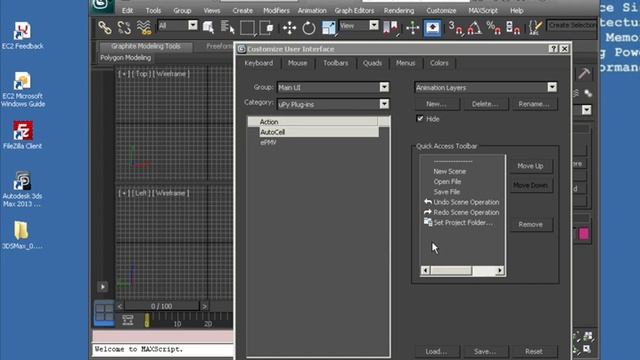This screenshot has height=360, width=640.
Task: Open 3ds Max application menu icon
Action: 101,5
